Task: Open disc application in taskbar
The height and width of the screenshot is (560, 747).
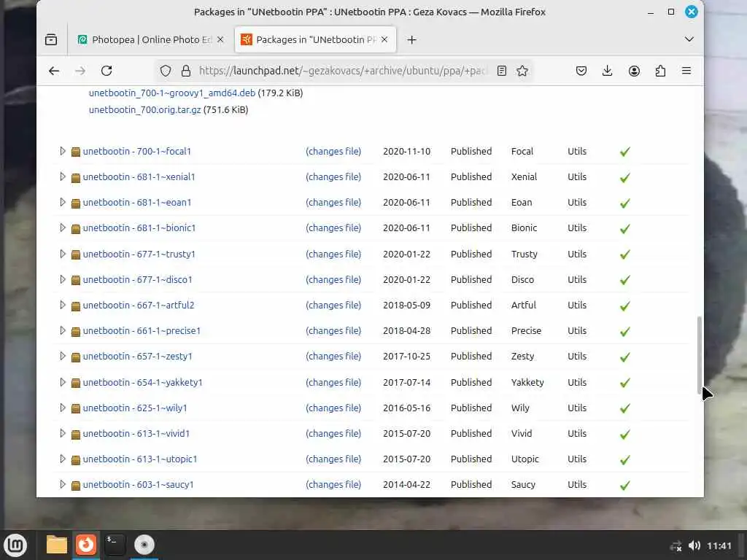Action: click(x=144, y=545)
